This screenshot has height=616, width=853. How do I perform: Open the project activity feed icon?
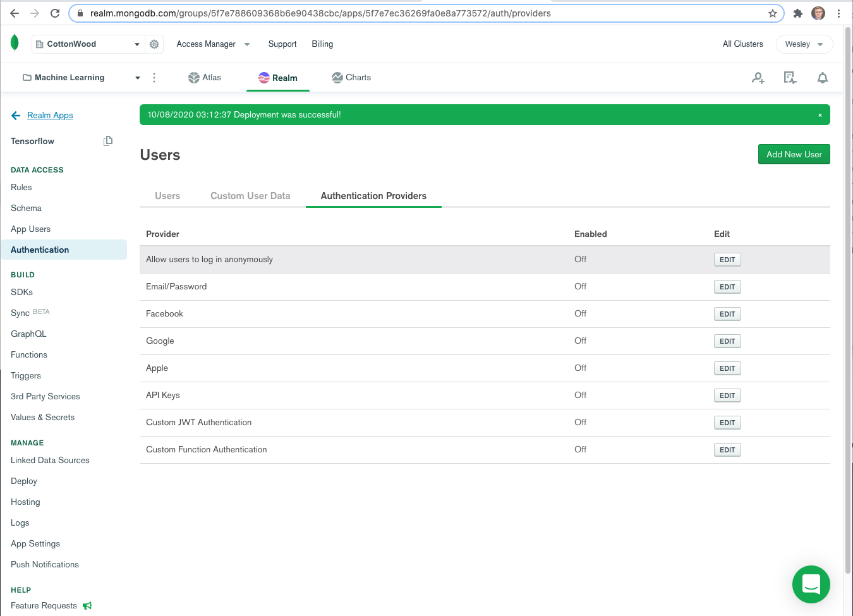pyautogui.click(x=790, y=78)
